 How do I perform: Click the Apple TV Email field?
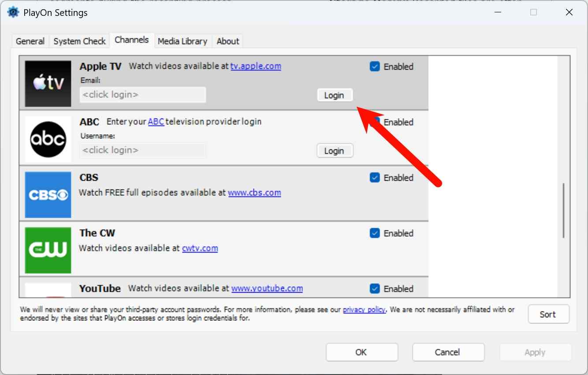point(142,95)
